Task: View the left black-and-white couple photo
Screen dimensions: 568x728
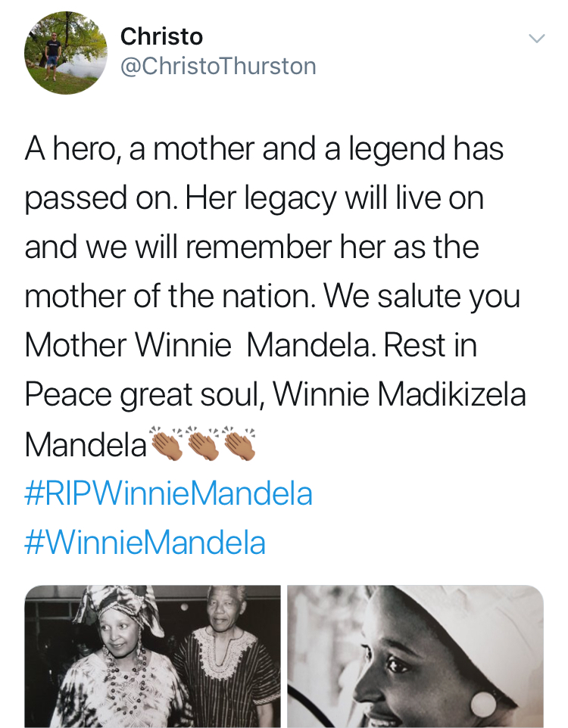Action: pos(152,655)
